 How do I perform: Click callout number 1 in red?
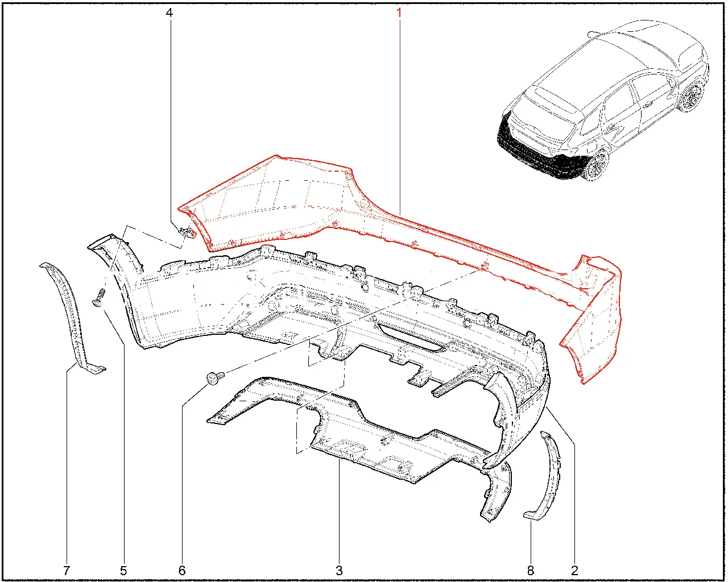(399, 12)
